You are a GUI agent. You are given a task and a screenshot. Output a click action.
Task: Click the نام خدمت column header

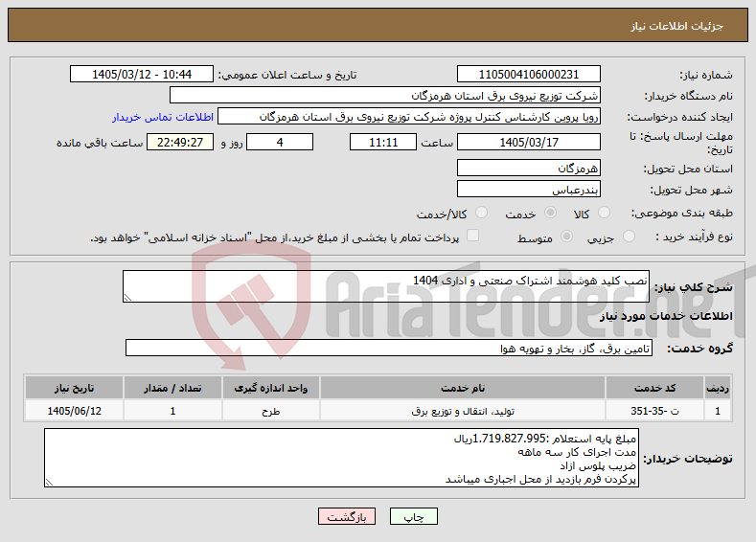[x=463, y=388]
